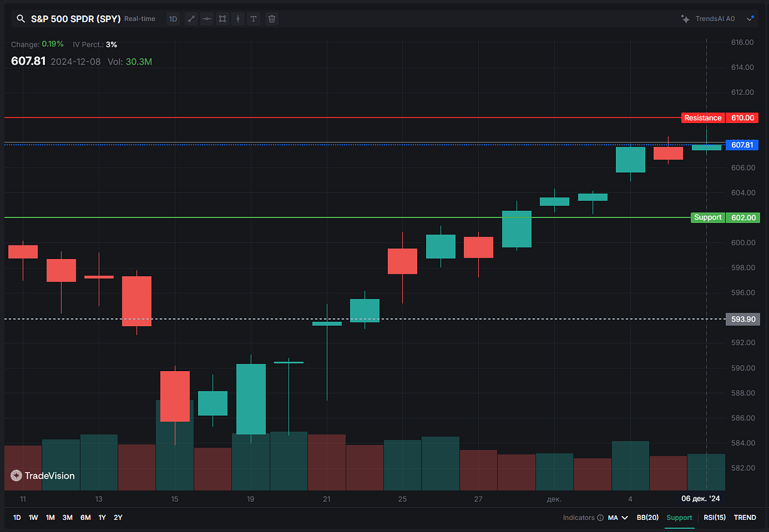This screenshot has width=769, height=532.
Task: Expand the MA dropdown
Action: pos(618,517)
